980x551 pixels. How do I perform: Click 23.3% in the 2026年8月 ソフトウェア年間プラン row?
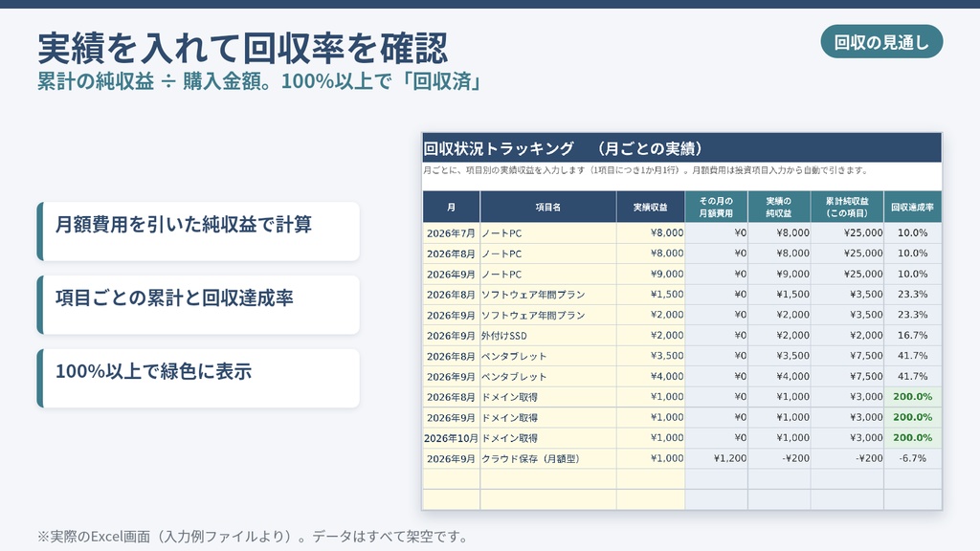click(912, 295)
